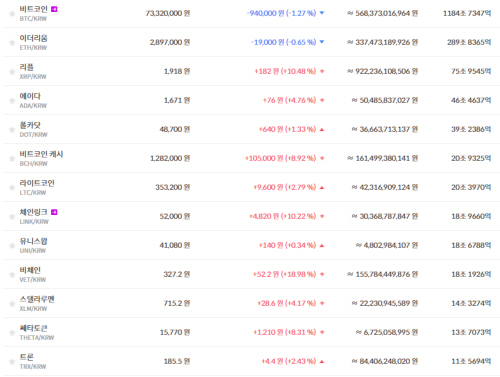Click red up triangle on 폴카닷 change
The height and width of the screenshot is (377, 500).
322,129
